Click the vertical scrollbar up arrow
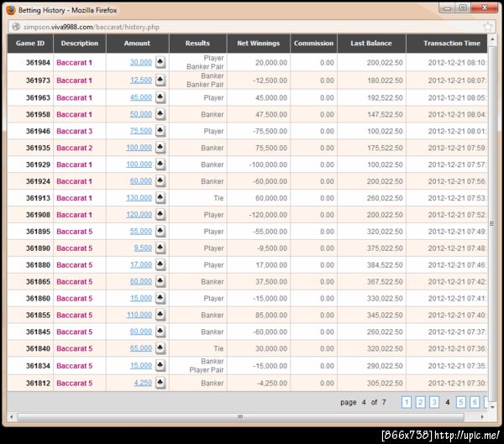Screen dimensions: 504x444 click(x=491, y=39)
